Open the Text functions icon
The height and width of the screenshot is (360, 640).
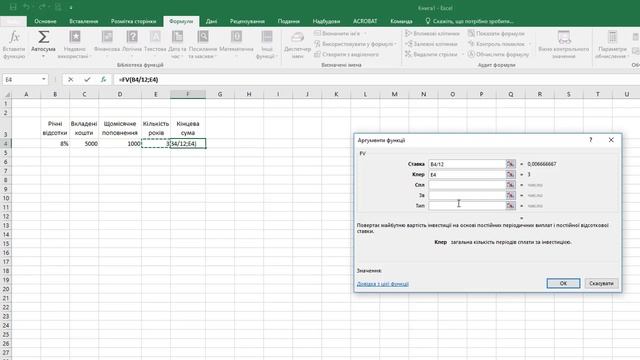(155, 37)
